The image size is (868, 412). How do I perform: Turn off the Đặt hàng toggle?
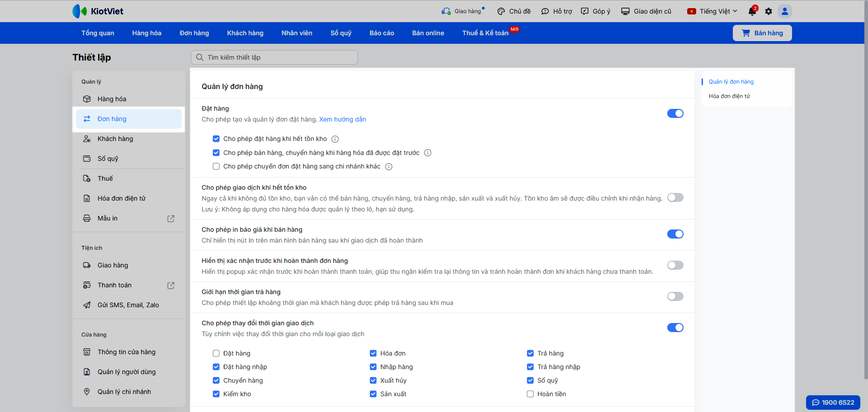click(x=675, y=113)
